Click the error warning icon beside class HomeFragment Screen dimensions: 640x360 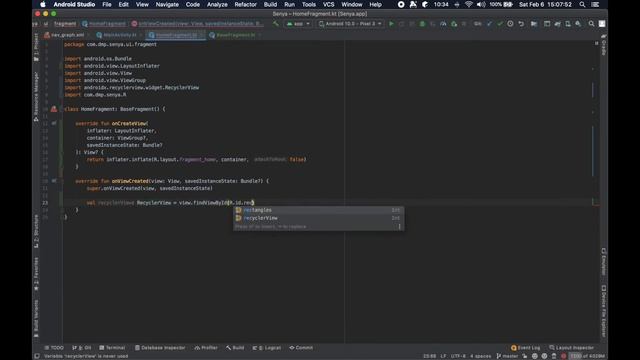tap(54, 109)
